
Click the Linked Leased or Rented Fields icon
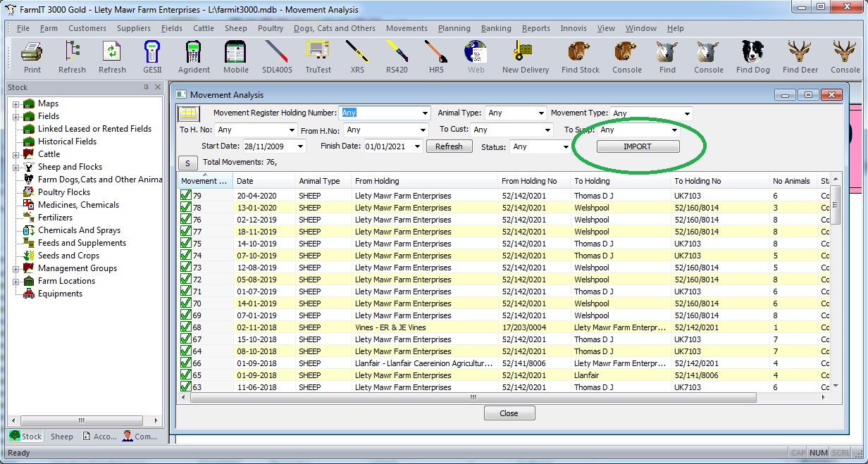(29, 129)
